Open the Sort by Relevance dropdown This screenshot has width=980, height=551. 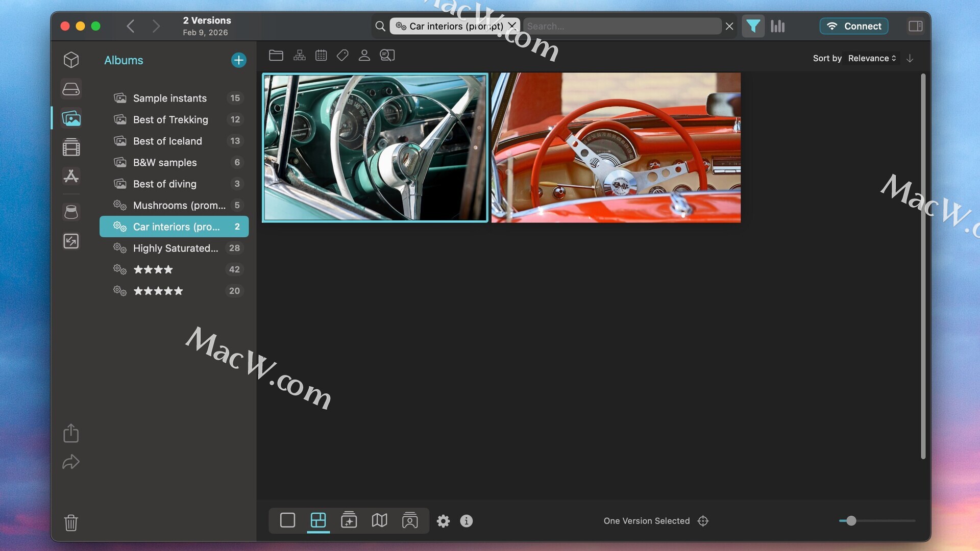(x=872, y=58)
